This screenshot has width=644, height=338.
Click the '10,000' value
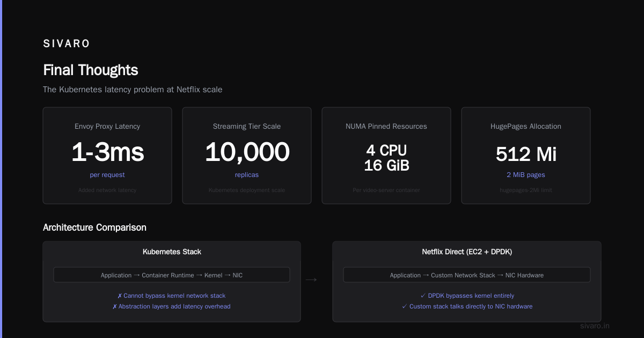[x=247, y=152]
